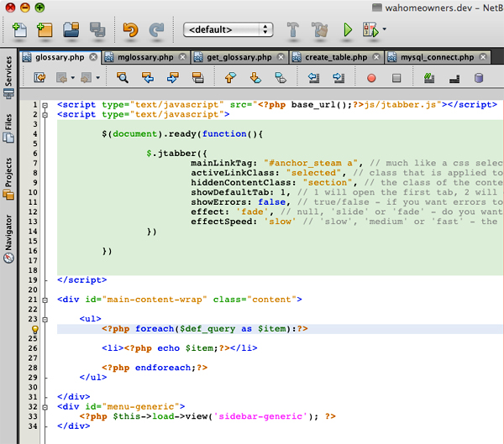504x444 pixels.
Task: Click the editor Forward navigation icon
Action: (87, 77)
